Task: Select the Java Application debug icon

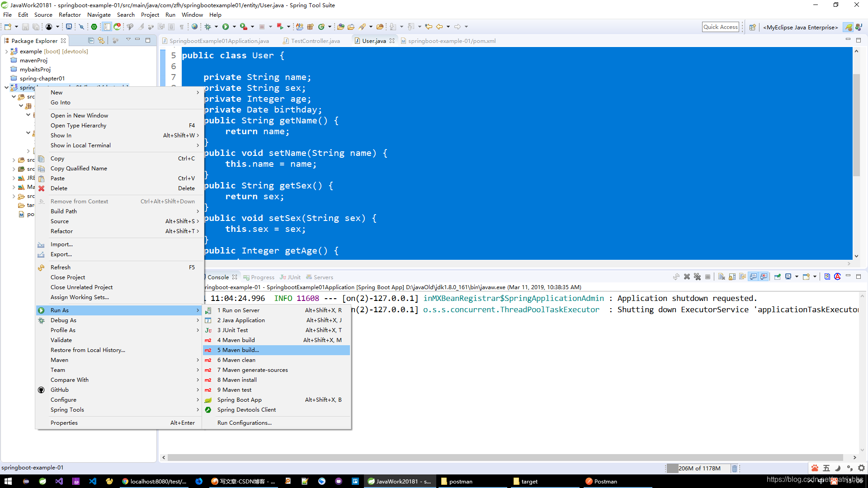Action: [x=209, y=320]
